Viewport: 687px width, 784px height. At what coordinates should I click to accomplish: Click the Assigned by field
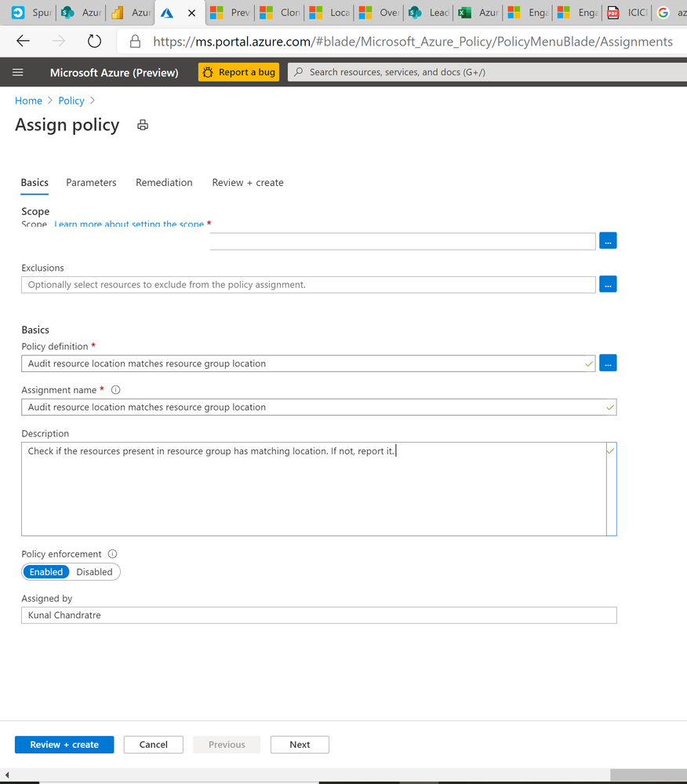coord(318,615)
